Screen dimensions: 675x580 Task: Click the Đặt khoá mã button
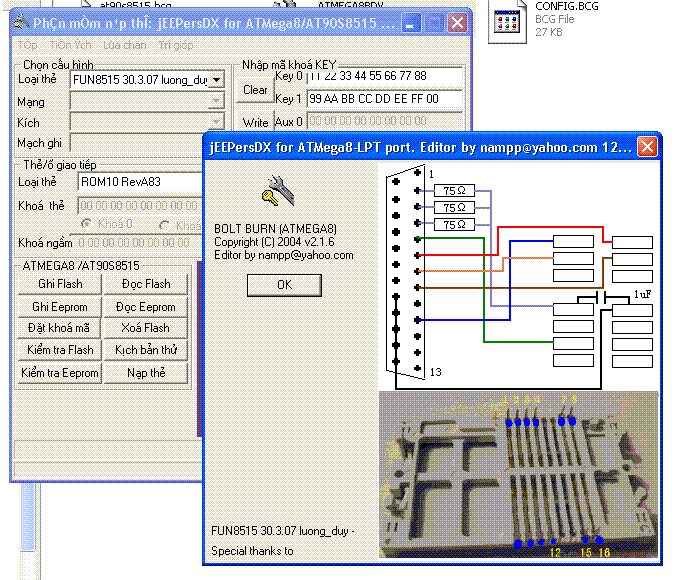pos(60,328)
